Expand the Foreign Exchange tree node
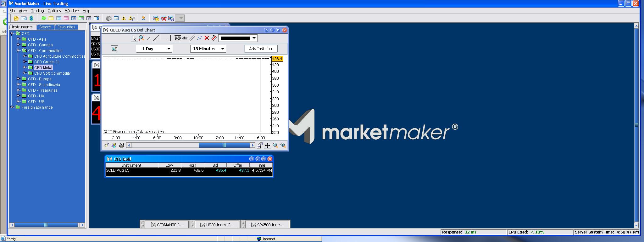The image size is (644, 242). 12,107
